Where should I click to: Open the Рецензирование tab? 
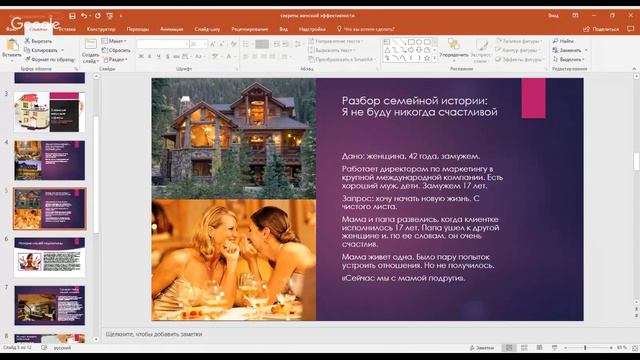249,29
